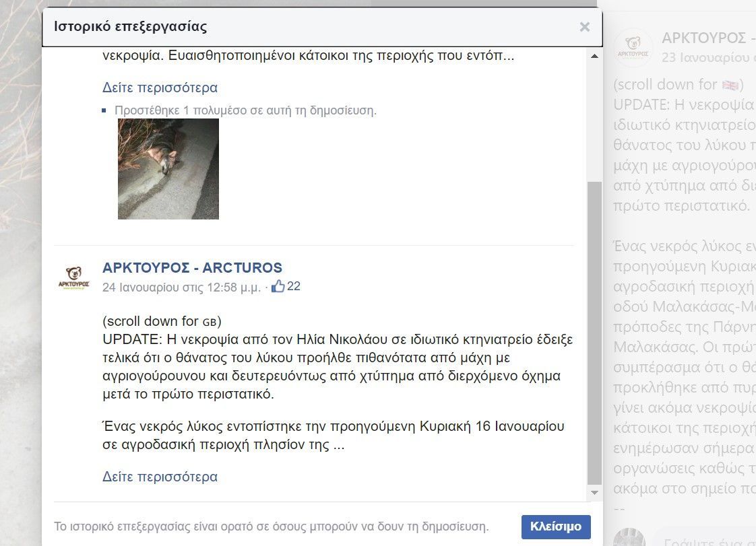Click the background "23 Ιανουαρίου" post date

click(707, 57)
